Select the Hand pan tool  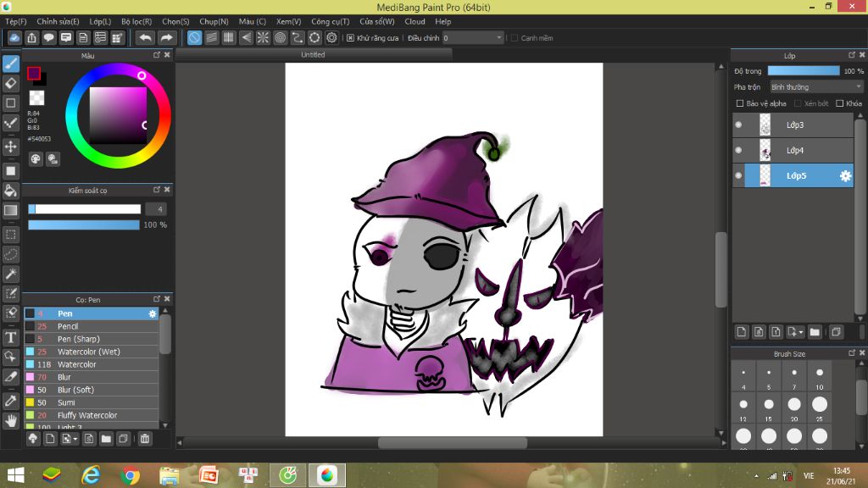(x=10, y=421)
